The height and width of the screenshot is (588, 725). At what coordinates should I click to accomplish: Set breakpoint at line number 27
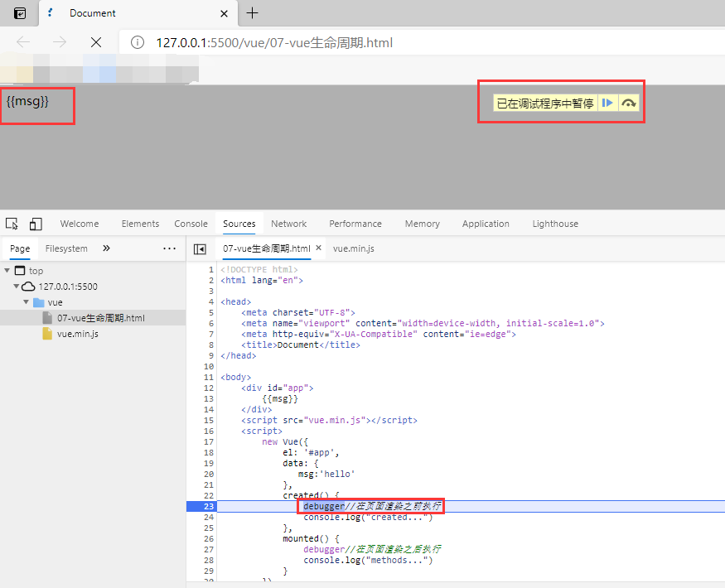(x=209, y=549)
